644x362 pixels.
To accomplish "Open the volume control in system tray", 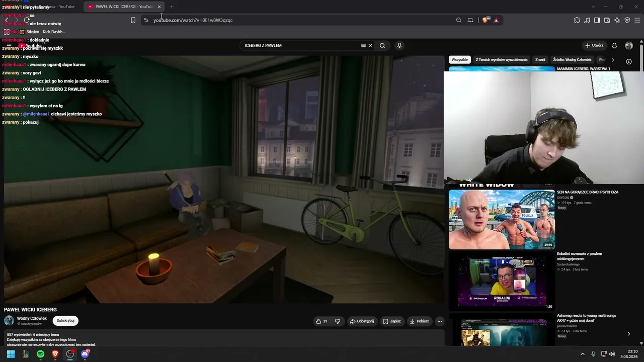I will (x=612, y=354).
